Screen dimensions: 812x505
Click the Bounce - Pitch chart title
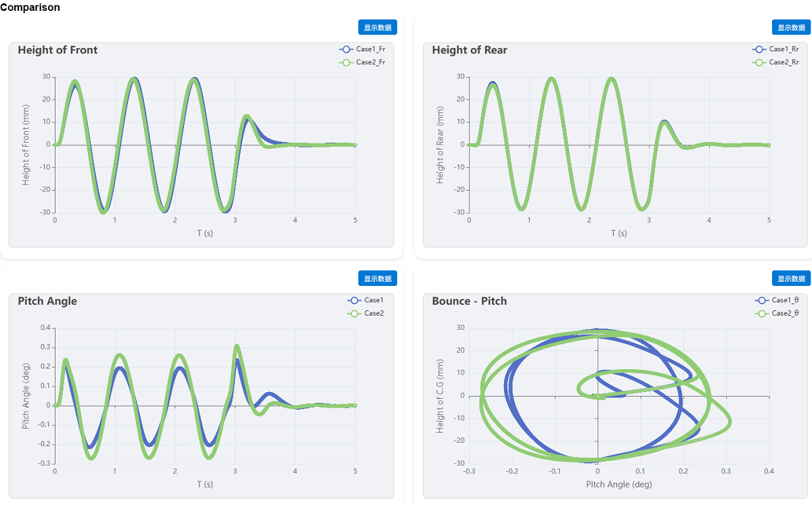pos(469,301)
